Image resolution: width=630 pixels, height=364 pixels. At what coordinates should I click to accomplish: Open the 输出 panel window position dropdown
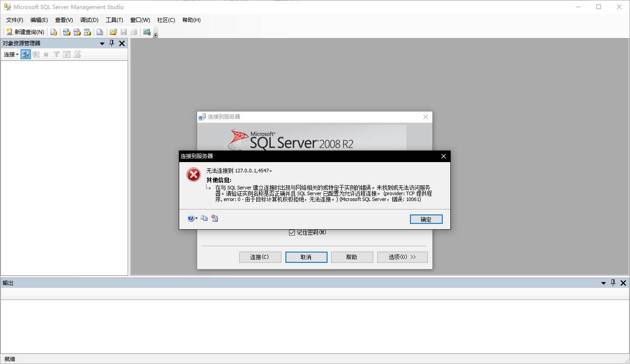(x=604, y=283)
